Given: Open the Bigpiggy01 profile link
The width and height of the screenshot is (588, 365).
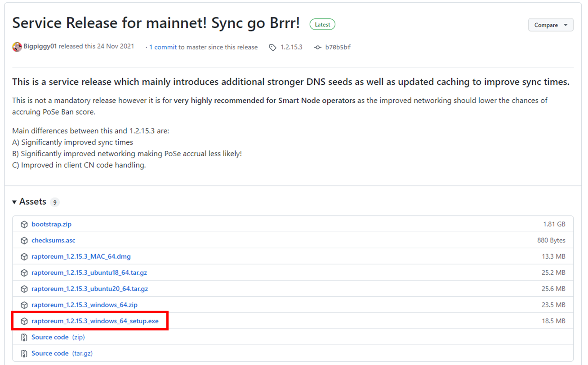Looking at the screenshot, I should tap(40, 46).
